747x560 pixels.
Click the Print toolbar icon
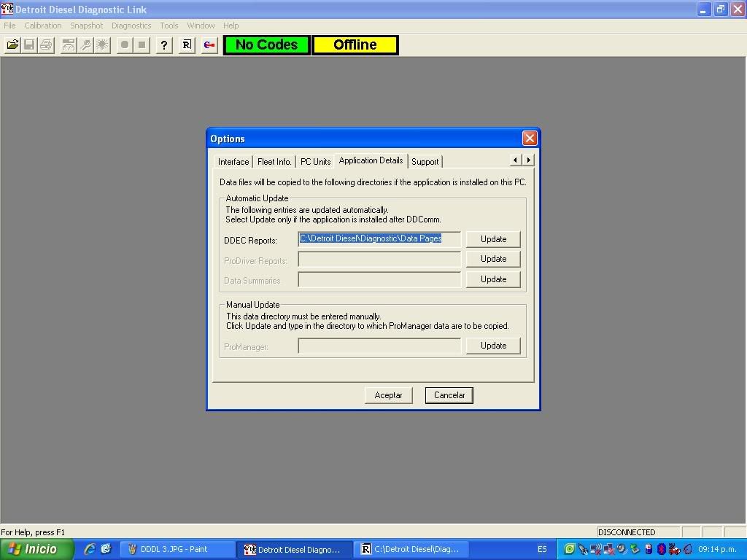coord(46,44)
